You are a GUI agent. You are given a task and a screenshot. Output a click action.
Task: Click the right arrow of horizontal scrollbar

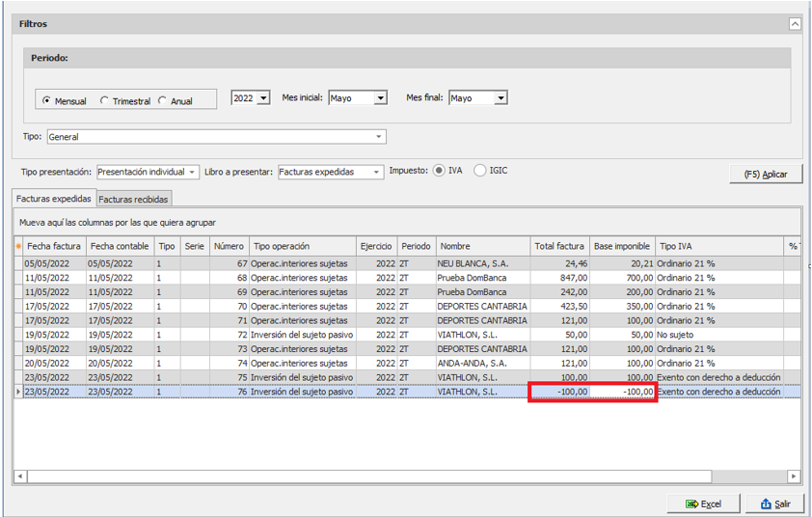794,476
